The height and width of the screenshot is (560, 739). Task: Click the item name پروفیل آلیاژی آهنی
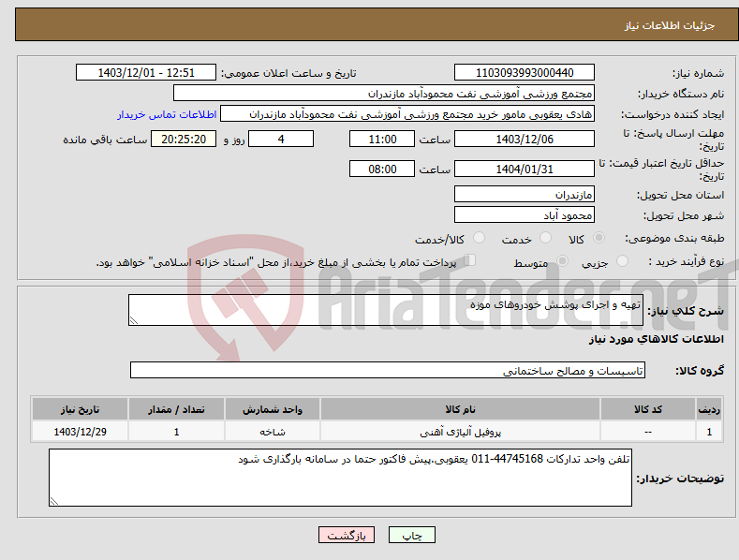460,432
